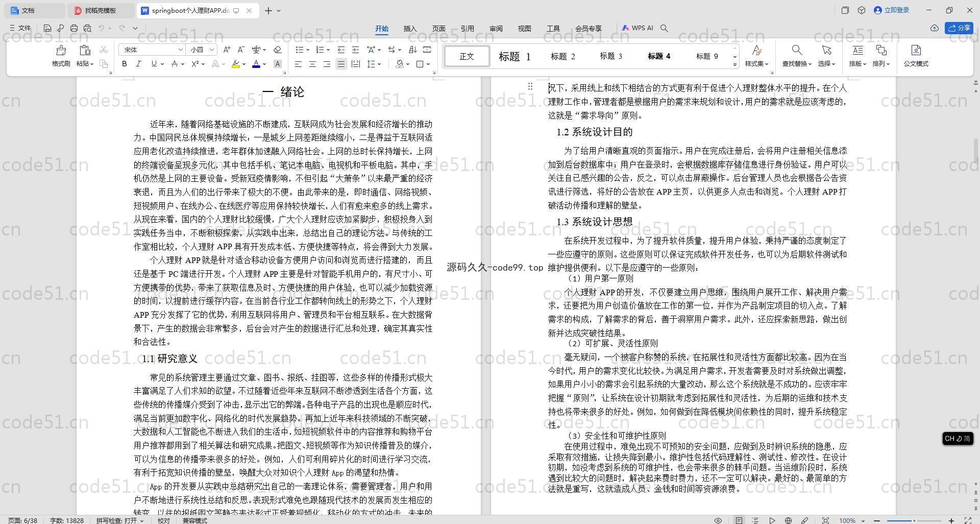Click the Reading Mode play icon in status bar
Screen dimensions: 980x524
pos(772,520)
